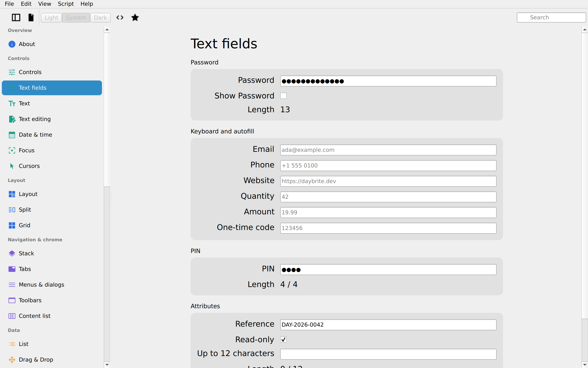
Task: Click the content scroll up arrow
Action: 585,30
